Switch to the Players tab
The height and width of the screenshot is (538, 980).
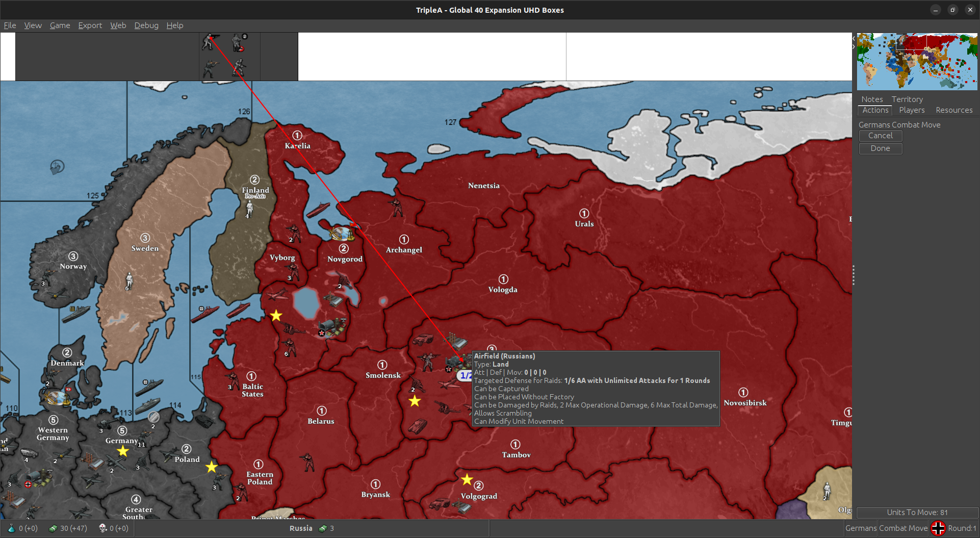(912, 110)
